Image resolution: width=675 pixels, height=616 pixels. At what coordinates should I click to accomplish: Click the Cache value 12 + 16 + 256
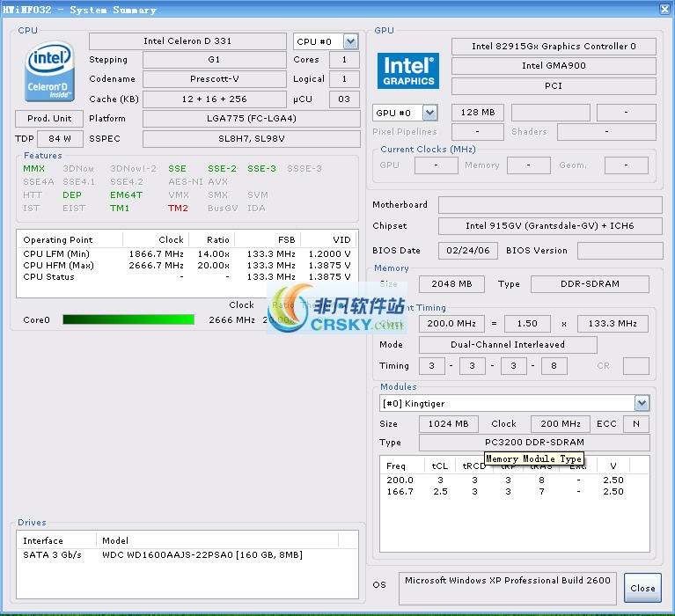click(x=215, y=99)
